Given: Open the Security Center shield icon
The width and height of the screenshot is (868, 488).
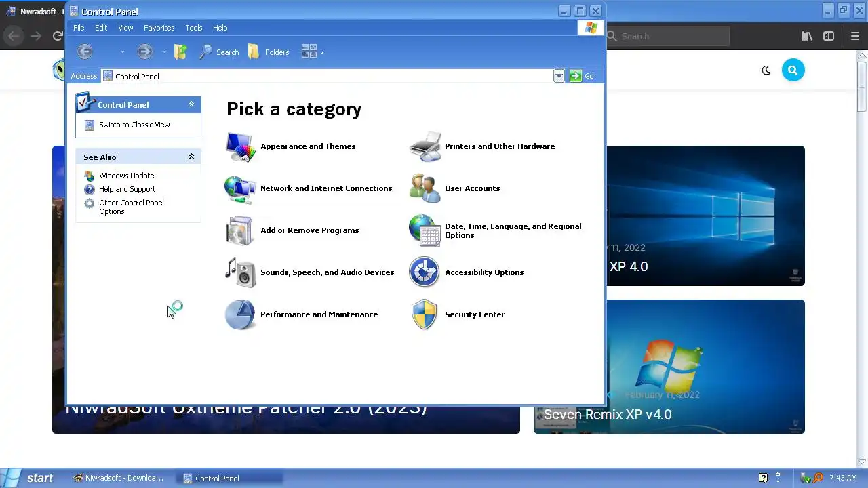Looking at the screenshot, I should pos(425,315).
